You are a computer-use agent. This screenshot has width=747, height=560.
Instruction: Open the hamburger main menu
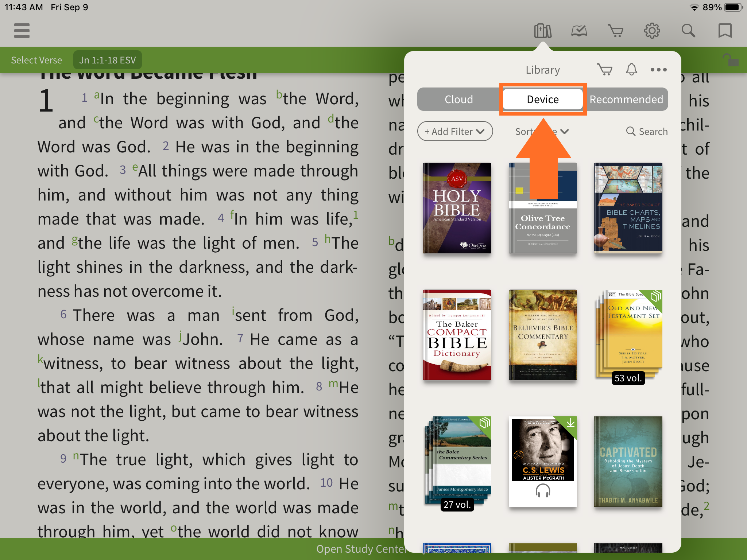[22, 31]
